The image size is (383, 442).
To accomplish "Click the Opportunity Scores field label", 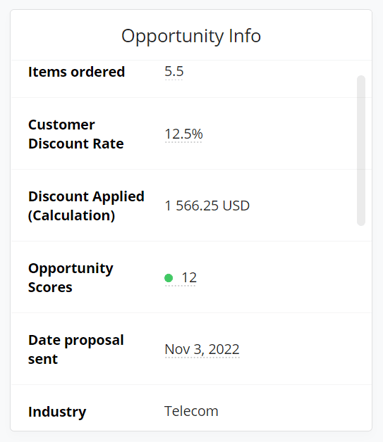I will point(71,278).
